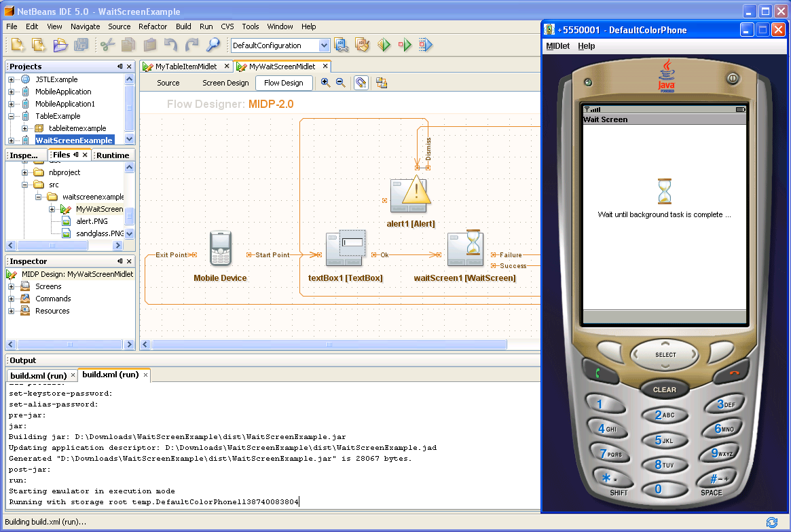The image size is (791, 532).
Task: Switch to Flow Design view
Action: tap(284, 83)
